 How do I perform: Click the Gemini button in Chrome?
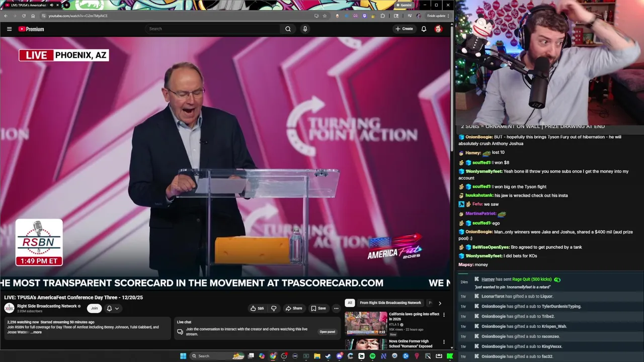click(x=404, y=5)
